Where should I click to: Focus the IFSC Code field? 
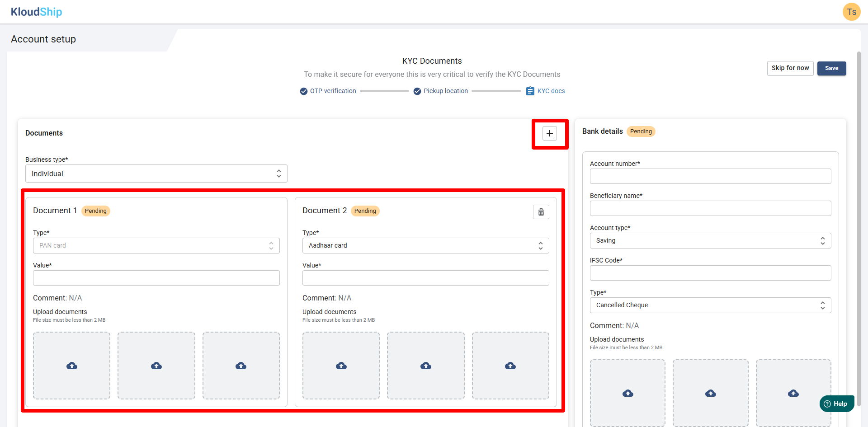pyautogui.click(x=711, y=273)
